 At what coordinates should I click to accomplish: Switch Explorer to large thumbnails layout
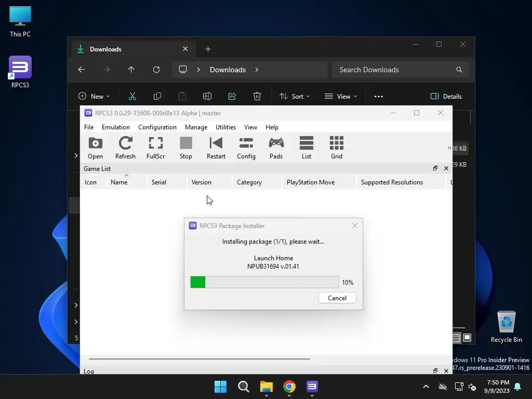(x=467, y=338)
